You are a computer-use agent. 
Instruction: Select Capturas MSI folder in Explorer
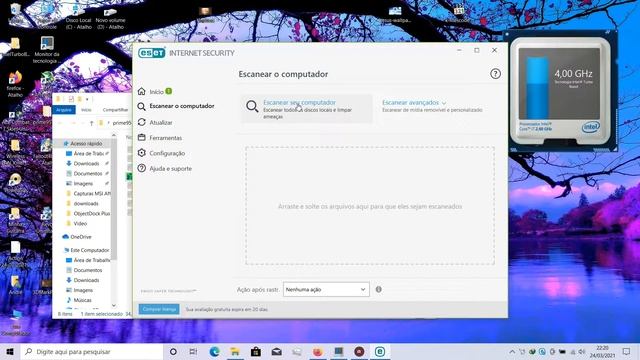[x=92, y=193]
